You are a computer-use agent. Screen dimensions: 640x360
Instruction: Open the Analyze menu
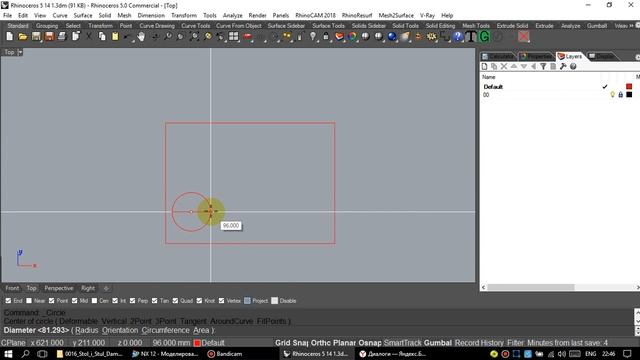click(233, 16)
